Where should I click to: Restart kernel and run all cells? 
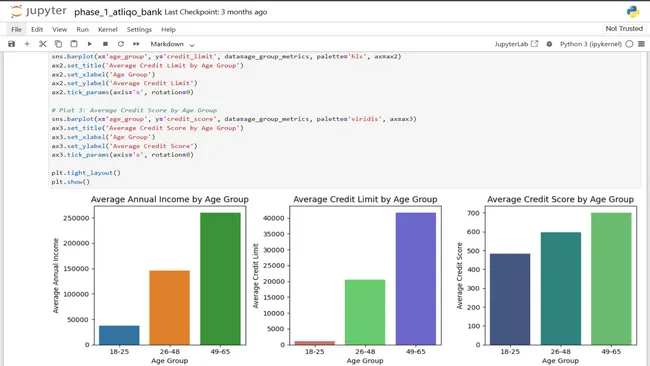point(136,44)
